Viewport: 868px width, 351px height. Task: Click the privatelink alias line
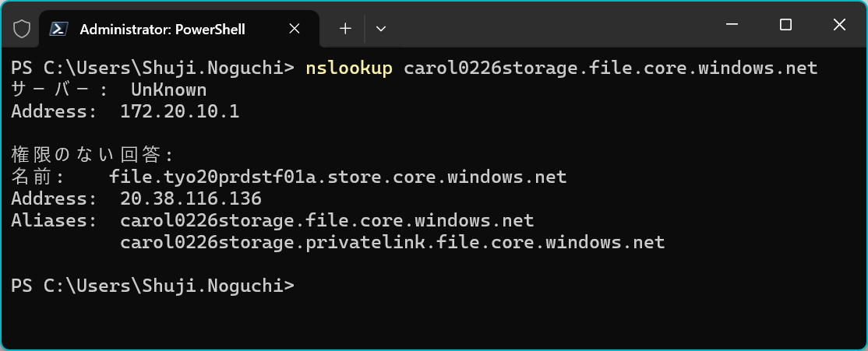pyautogui.click(x=392, y=243)
